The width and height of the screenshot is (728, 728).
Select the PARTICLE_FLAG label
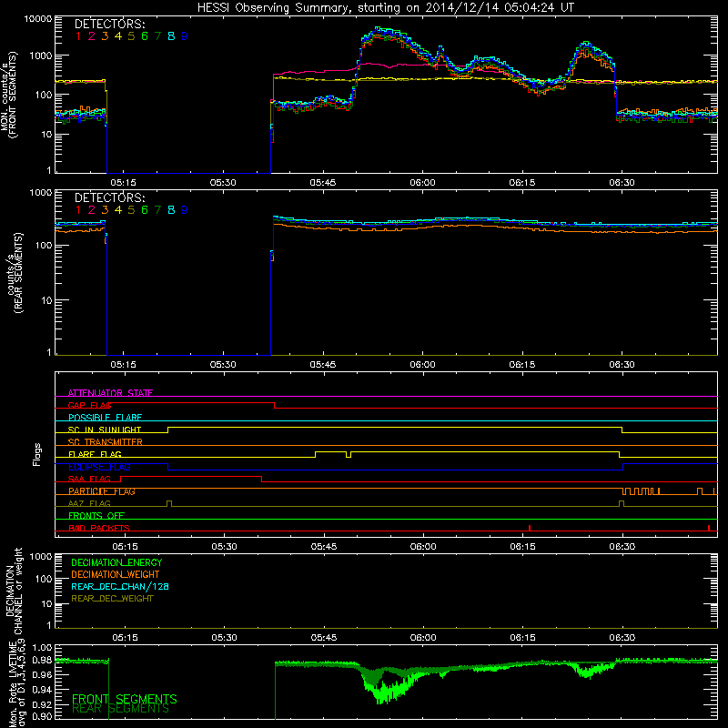(x=102, y=491)
